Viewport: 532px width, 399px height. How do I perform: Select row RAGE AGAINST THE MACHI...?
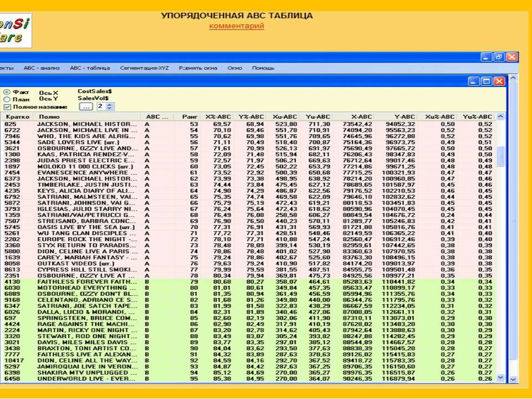pos(248,324)
